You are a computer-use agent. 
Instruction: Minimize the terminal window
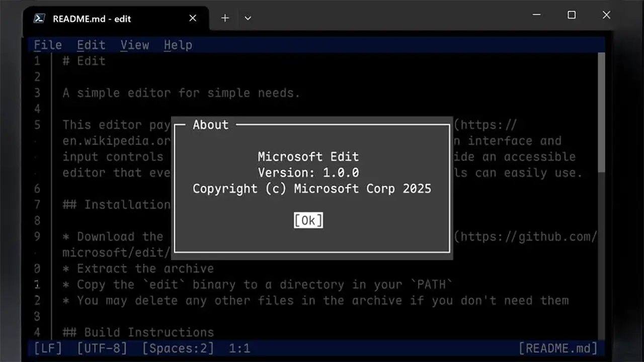[x=537, y=15]
